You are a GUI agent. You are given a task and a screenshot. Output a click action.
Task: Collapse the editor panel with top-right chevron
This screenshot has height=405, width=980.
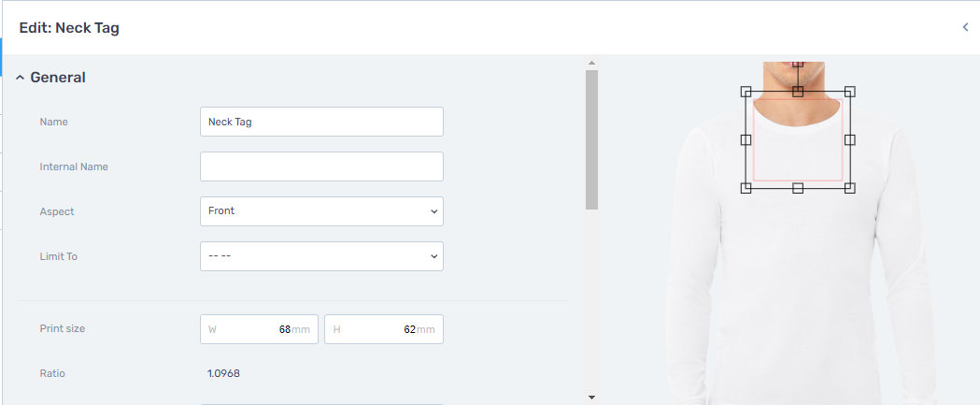tap(966, 27)
